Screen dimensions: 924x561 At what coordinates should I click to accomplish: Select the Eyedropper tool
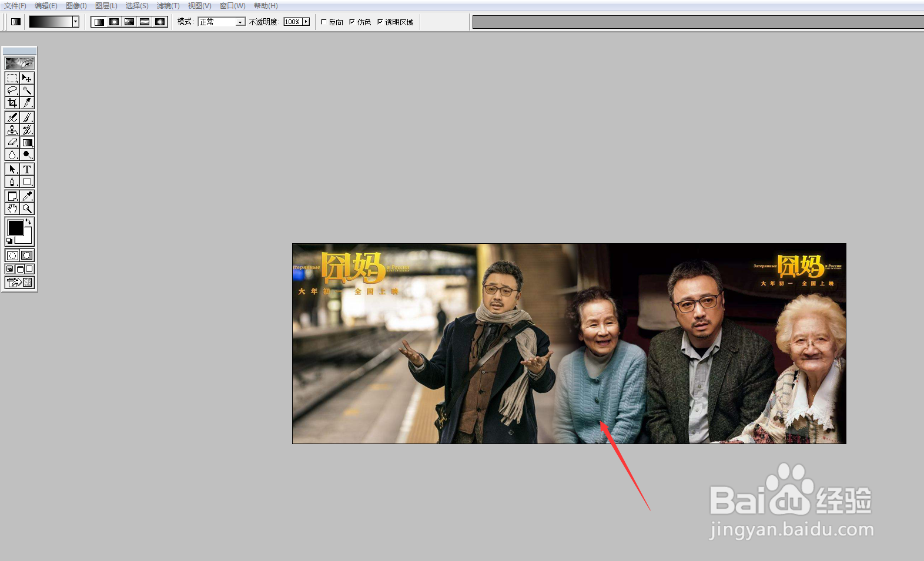[27, 196]
